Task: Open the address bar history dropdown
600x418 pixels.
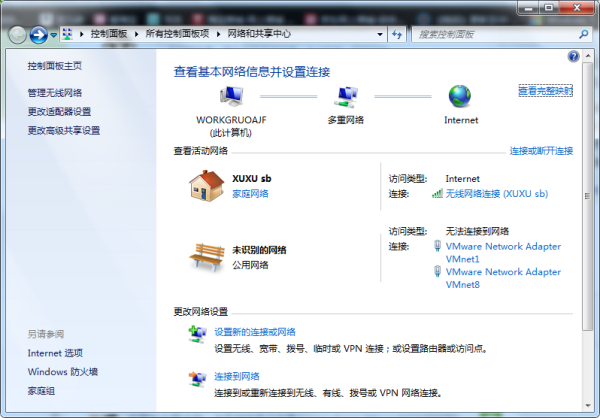Action: [380, 34]
